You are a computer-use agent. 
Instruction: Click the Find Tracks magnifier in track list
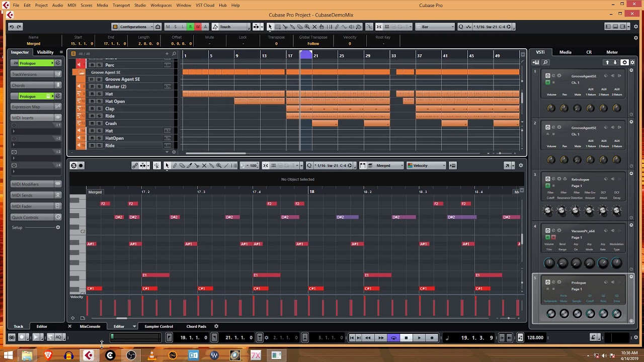tap(174, 54)
